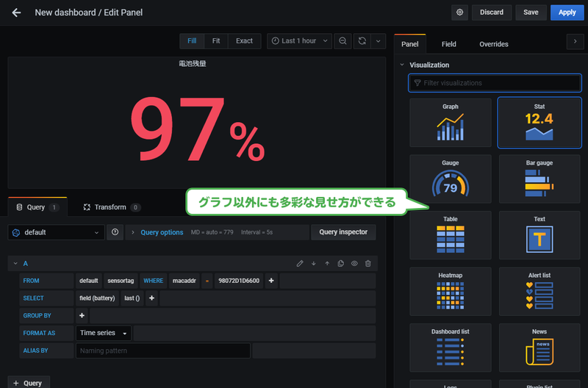Move query A down
The width and height of the screenshot is (588, 388).
(x=314, y=264)
